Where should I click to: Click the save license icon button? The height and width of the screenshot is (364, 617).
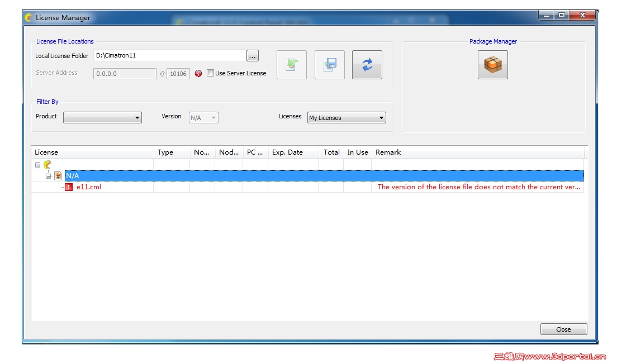point(330,65)
